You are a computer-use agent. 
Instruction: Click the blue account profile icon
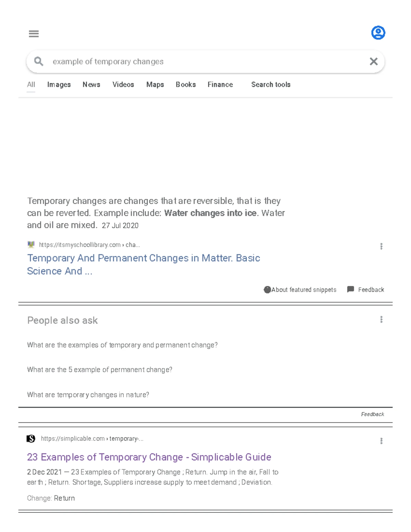click(x=378, y=33)
